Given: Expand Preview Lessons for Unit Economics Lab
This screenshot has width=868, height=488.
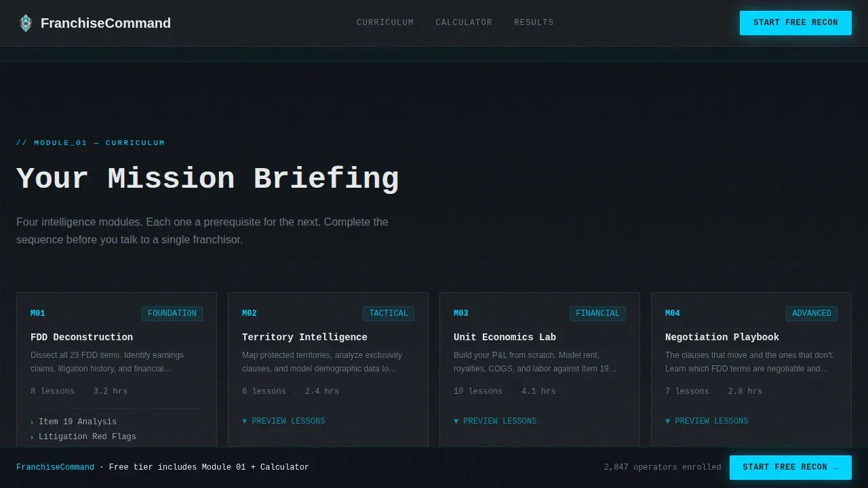Looking at the screenshot, I should pyautogui.click(x=495, y=421).
